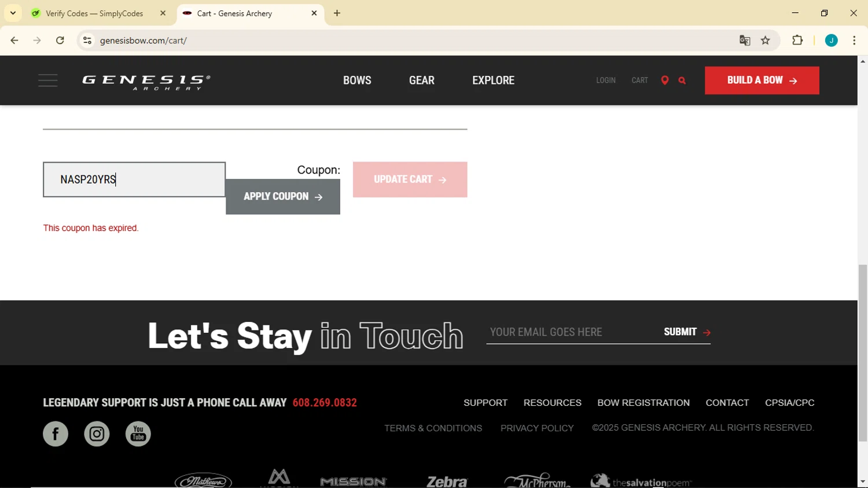This screenshot has height=488, width=868.
Task: Open Chrome three-dot menu
Action: coord(854,41)
